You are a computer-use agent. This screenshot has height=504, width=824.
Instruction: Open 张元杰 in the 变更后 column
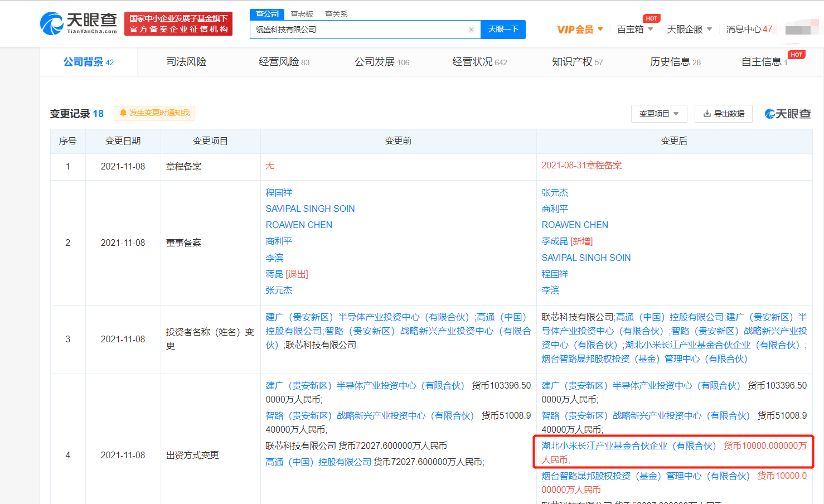555,193
